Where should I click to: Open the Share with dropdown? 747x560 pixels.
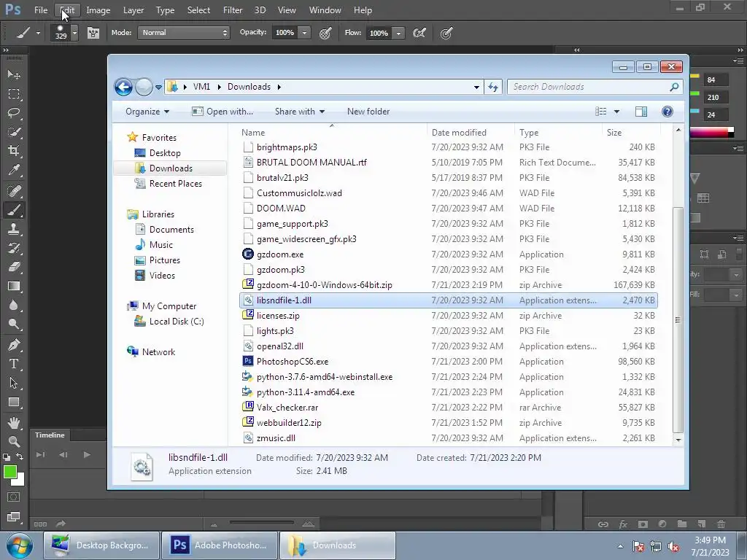coord(300,112)
